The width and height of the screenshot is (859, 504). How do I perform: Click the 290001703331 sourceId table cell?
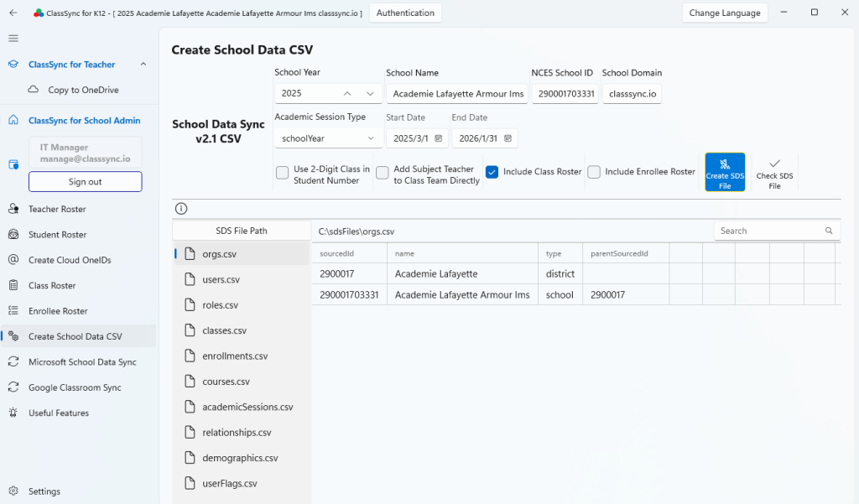click(x=349, y=294)
